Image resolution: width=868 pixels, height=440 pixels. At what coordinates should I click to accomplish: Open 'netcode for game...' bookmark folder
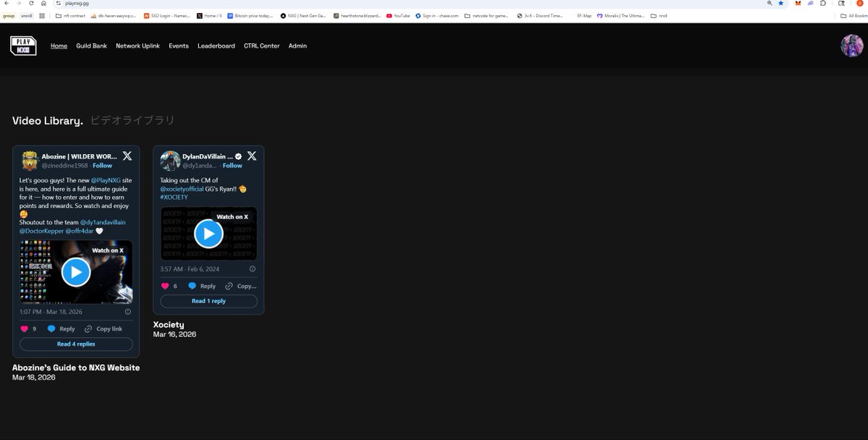(488, 15)
